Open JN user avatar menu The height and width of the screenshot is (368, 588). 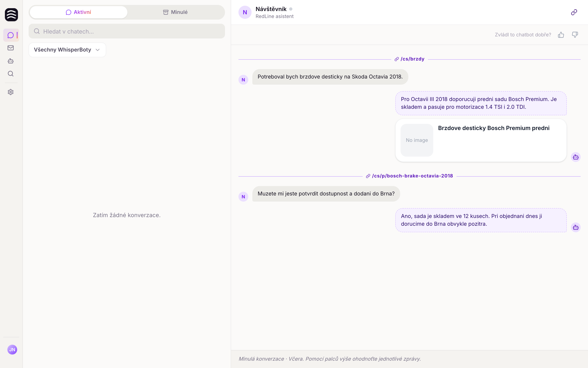click(x=12, y=350)
